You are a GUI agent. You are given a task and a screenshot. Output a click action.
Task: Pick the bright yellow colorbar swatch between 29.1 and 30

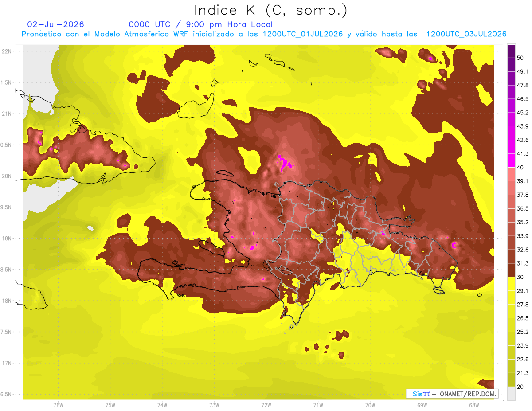pos(512,284)
